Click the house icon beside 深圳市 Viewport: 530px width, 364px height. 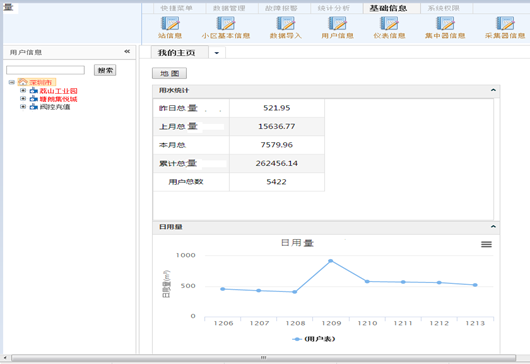pyautogui.click(x=23, y=82)
